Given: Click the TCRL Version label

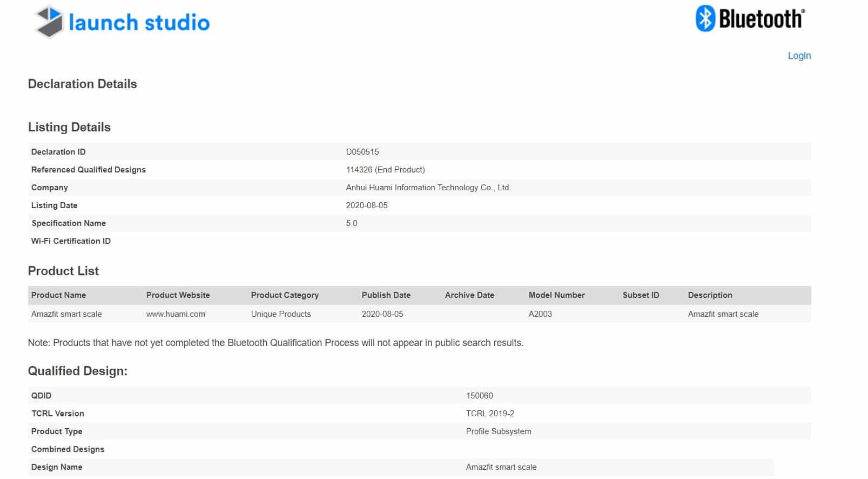Looking at the screenshot, I should (58, 414).
